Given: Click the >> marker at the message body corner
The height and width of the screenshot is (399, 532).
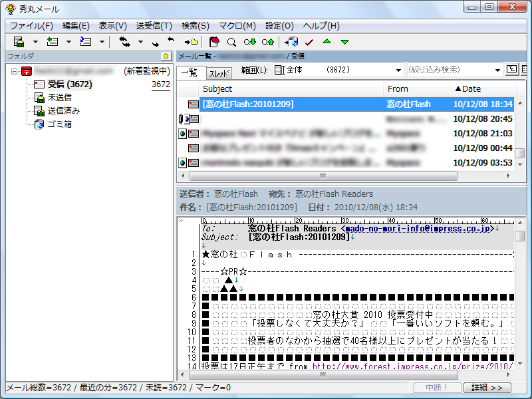Looking at the screenshot, I should click(181, 221).
